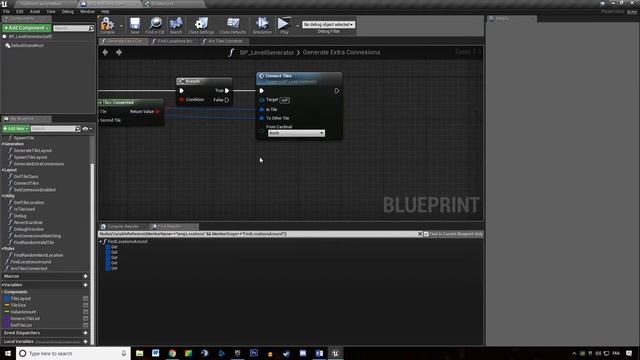Add a local variable with its plus icon
This screenshot has height=360, width=640.
[x=85, y=342]
